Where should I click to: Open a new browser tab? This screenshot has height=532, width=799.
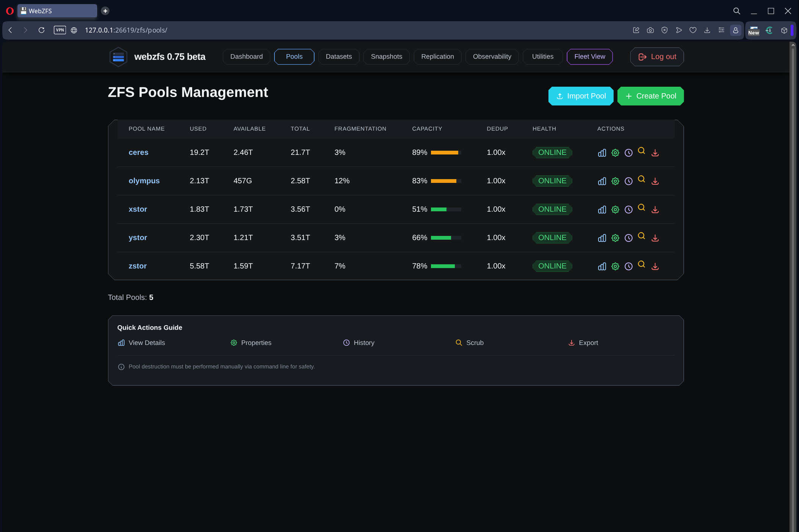[x=105, y=11]
